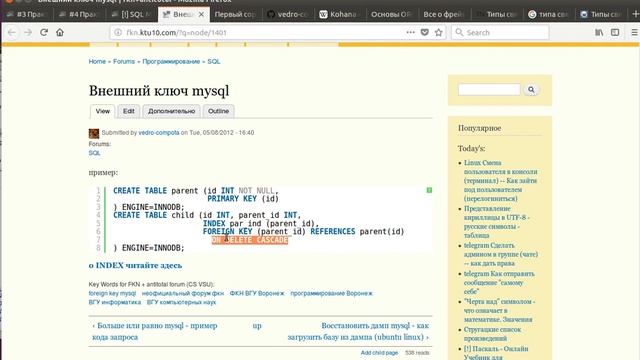Bookmark this page with star icon
This screenshot has height=360, width=640.
coord(439,32)
